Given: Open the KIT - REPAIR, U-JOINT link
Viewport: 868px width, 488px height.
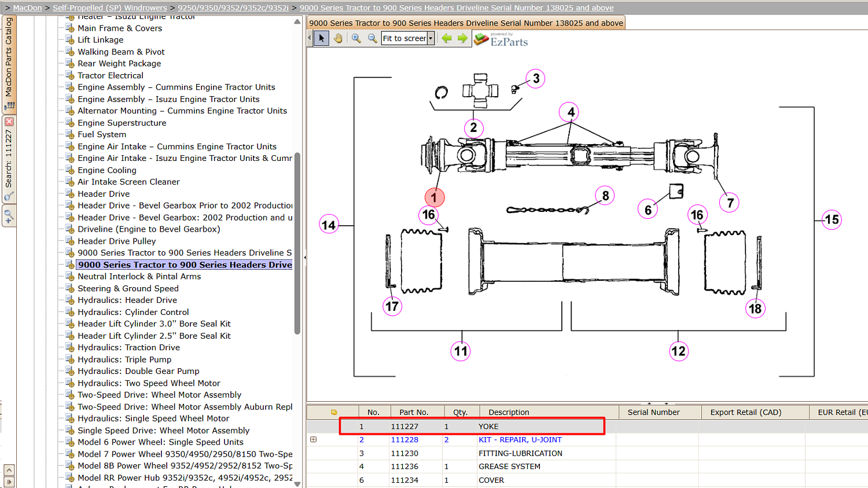Looking at the screenshot, I should coord(520,440).
